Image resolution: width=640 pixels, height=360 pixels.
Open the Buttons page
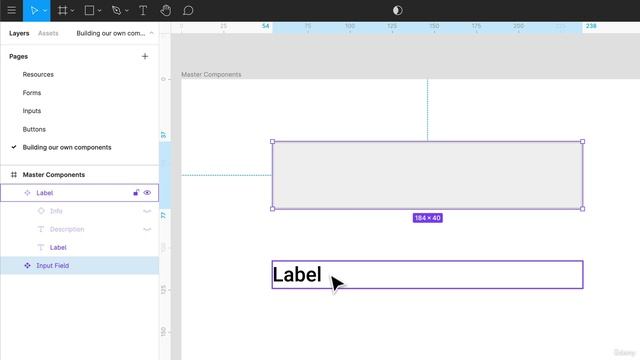click(x=34, y=129)
